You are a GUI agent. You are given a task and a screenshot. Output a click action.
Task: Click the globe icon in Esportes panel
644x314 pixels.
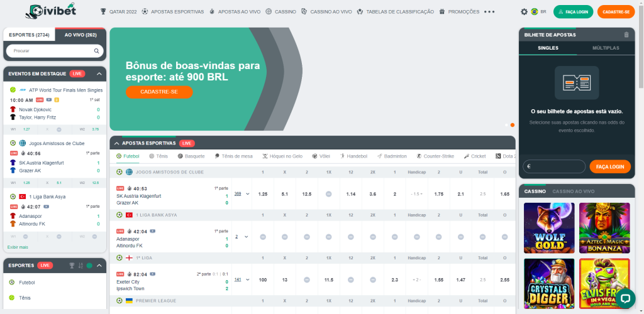(x=89, y=266)
